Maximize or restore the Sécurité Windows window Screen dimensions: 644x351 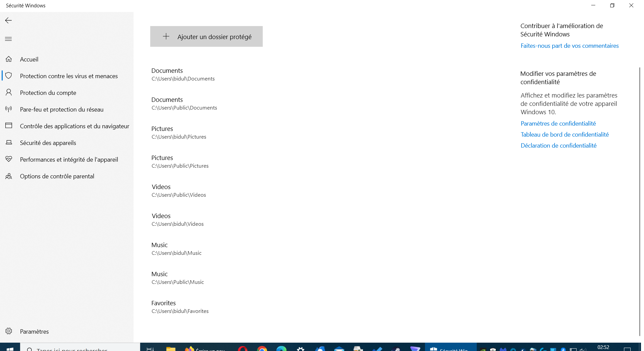point(612,5)
